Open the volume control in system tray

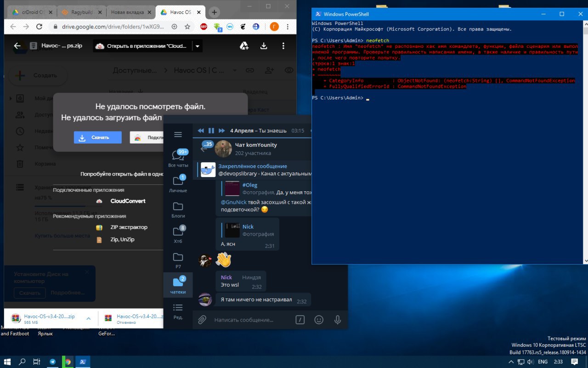click(531, 362)
